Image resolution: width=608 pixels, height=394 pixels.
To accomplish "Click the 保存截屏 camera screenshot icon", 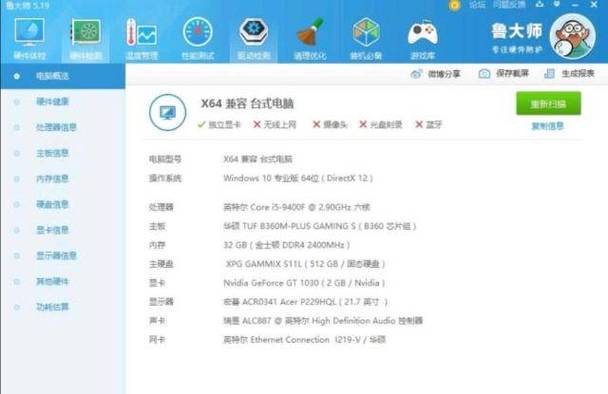I will 484,74.
